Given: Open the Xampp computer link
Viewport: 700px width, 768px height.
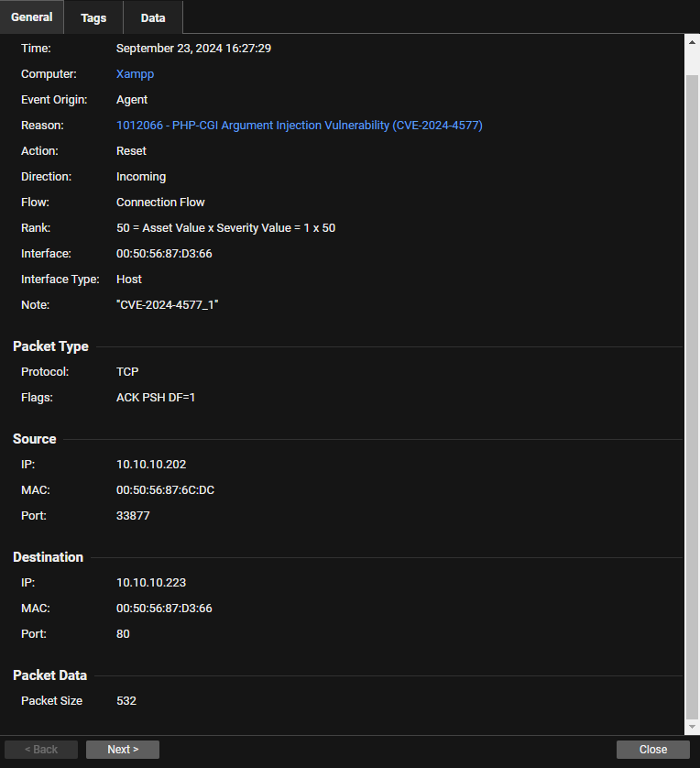Looking at the screenshot, I should click(x=135, y=74).
